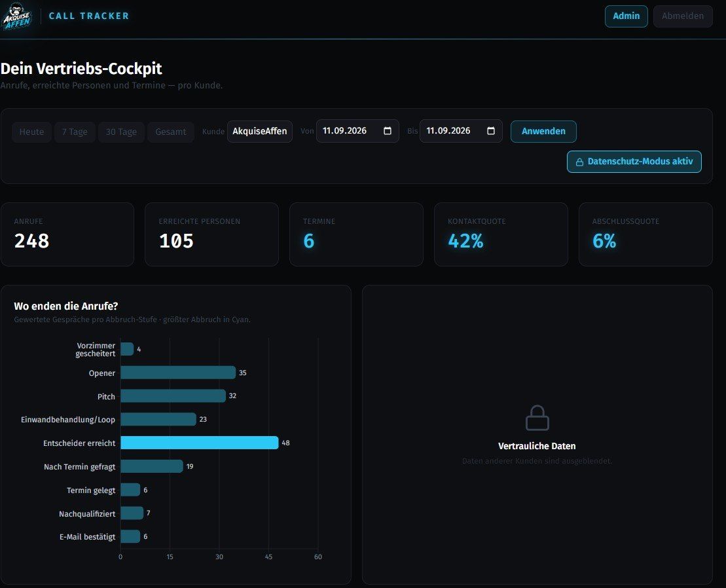
Task: Open the Kunde AkquiseAffen dropdown
Action: [x=260, y=132]
